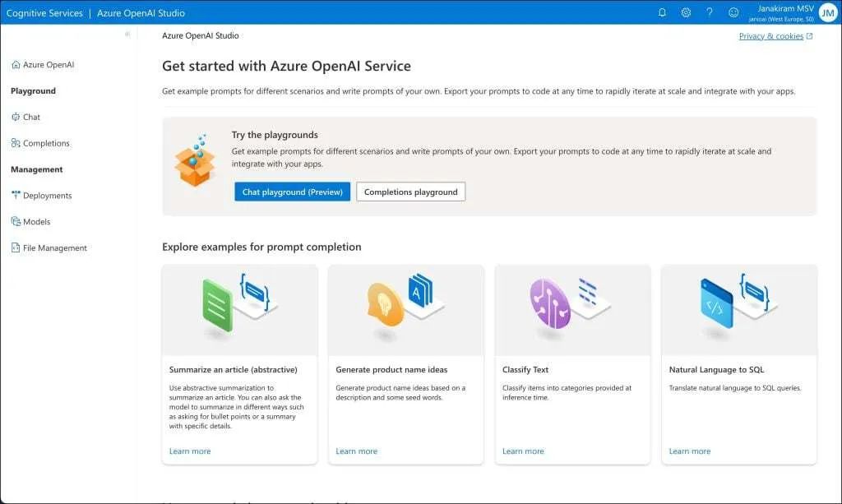This screenshot has height=504, width=842.
Task: Collapse the left navigation sidebar
Action: tap(127, 35)
